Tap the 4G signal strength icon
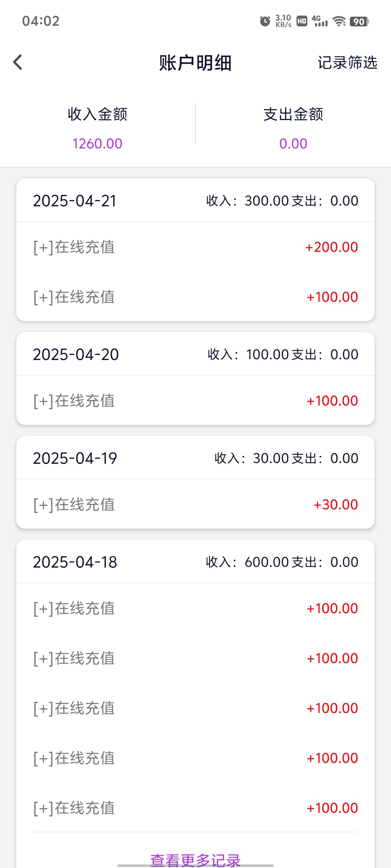The height and width of the screenshot is (868, 391). (x=320, y=21)
